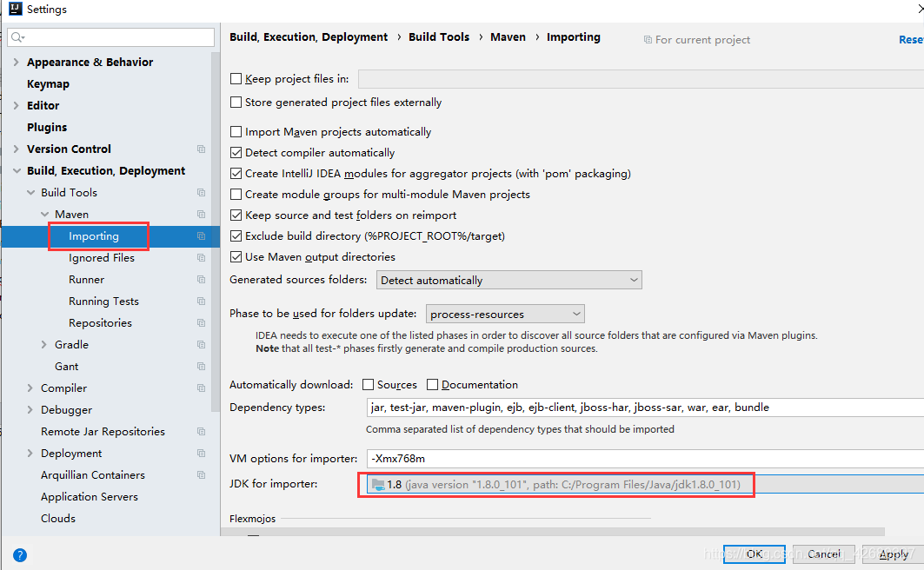This screenshot has height=570, width=924.
Task: Open the JDK for importer combo box
Action: click(645, 485)
